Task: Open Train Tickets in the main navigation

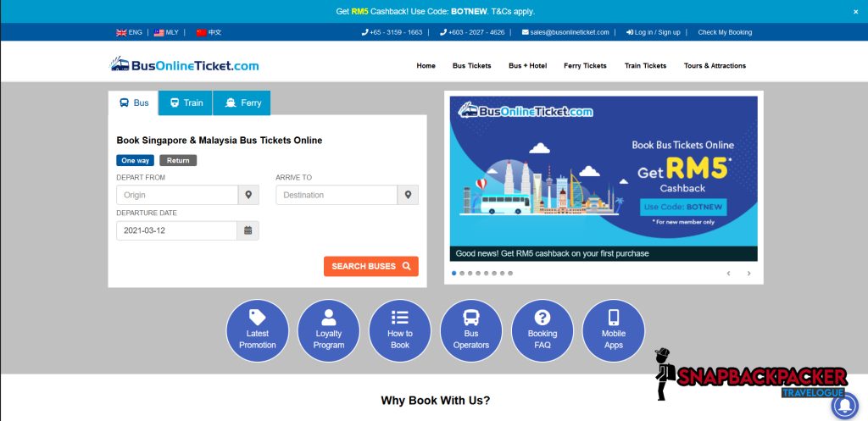Action: (645, 65)
